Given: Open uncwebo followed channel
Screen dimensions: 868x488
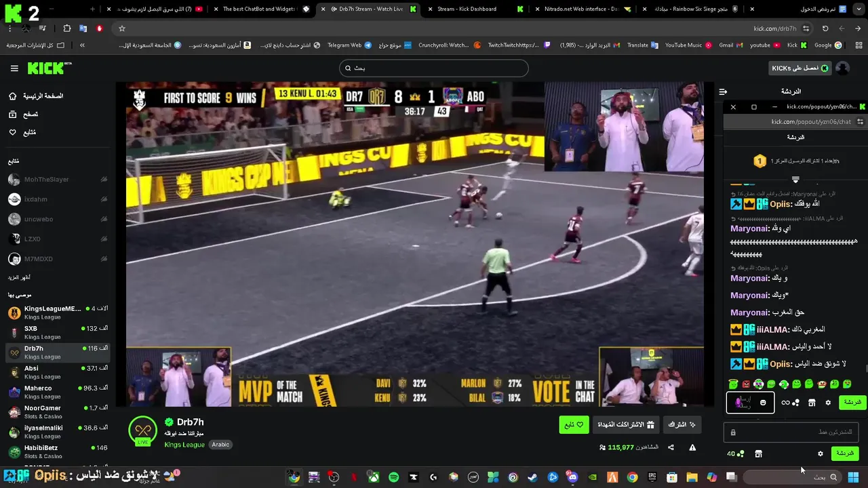Looking at the screenshot, I should point(58,219).
